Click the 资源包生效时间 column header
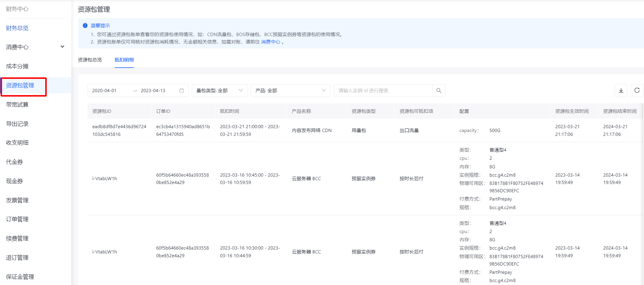The image size is (644, 285). (572, 111)
